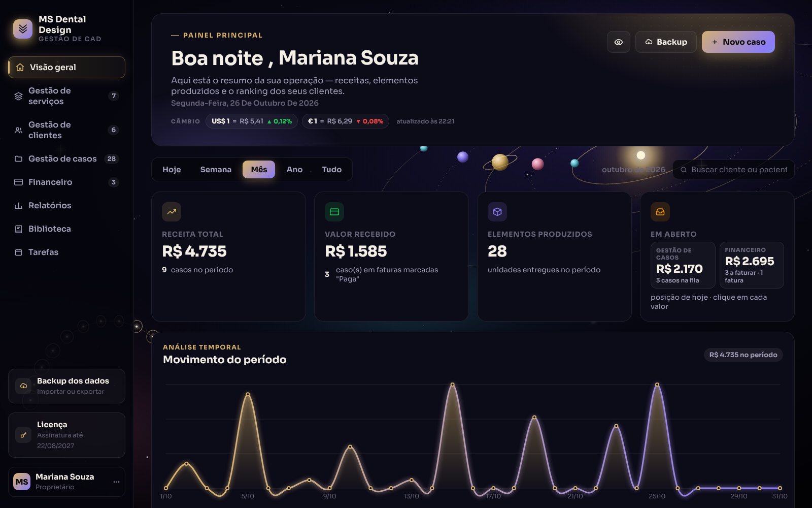Click the Tarefas calendar icon
This screenshot has height=508, width=812.
coord(18,252)
